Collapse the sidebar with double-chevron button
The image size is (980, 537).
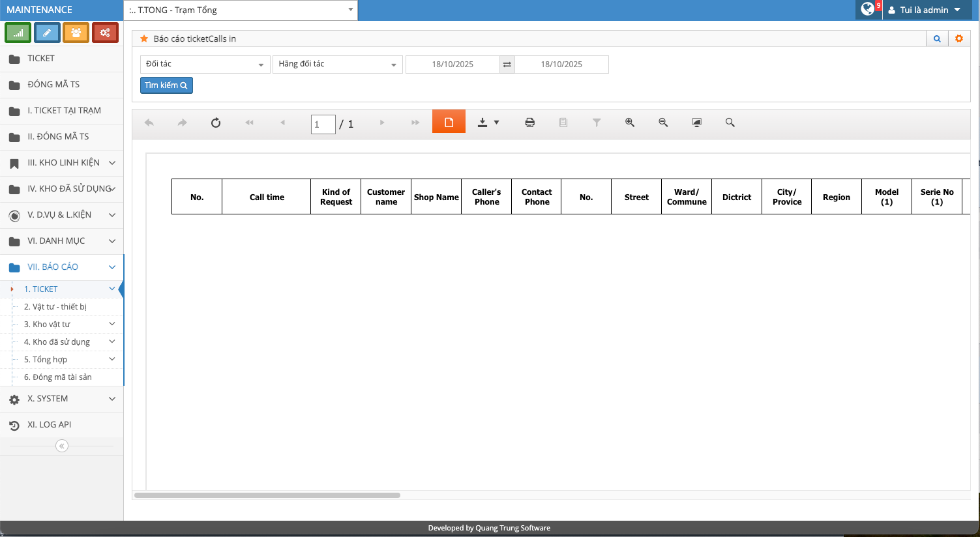[62, 446]
